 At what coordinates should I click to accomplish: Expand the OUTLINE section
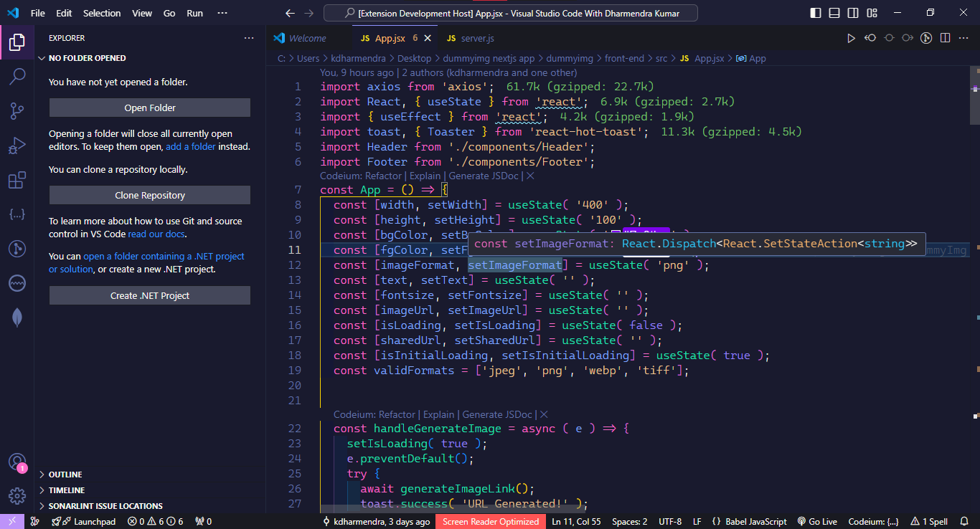pyautogui.click(x=65, y=475)
